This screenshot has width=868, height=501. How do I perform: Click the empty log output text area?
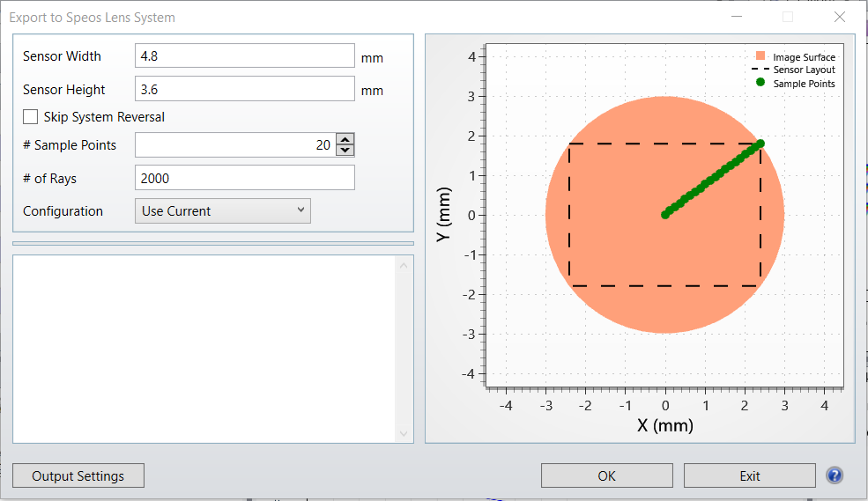[204, 349]
